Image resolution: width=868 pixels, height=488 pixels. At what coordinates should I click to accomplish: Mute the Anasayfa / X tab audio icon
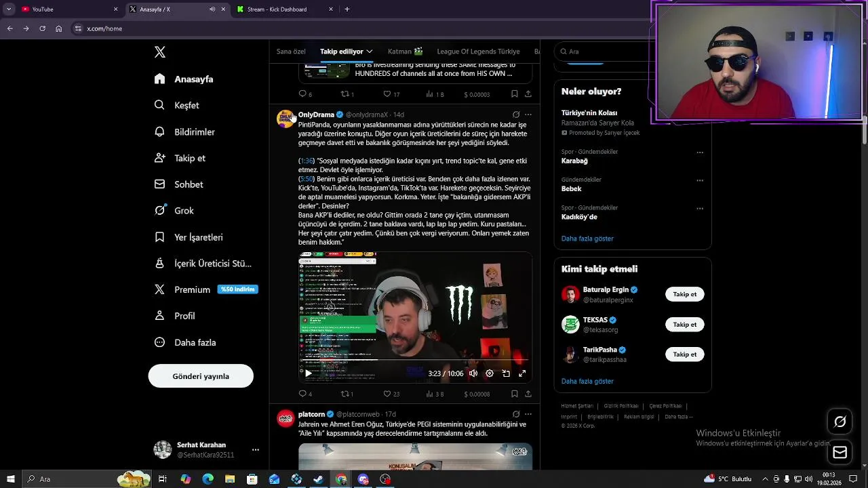point(212,9)
